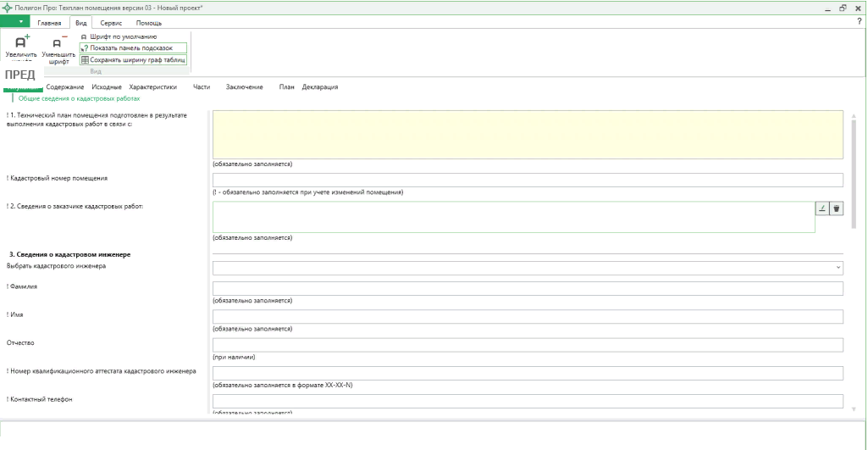This screenshot has width=868, height=450.
Task: Open the Декларация section tab
Action: coord(320,87)
